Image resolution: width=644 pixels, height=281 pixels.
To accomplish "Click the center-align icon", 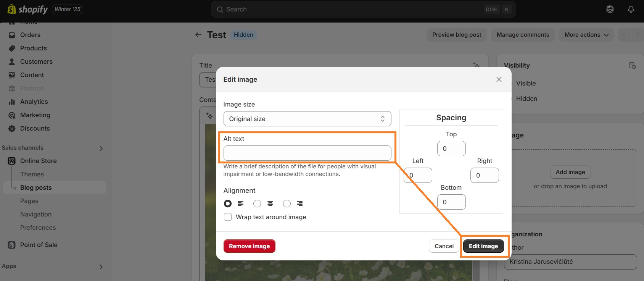I will coord(270,203).
